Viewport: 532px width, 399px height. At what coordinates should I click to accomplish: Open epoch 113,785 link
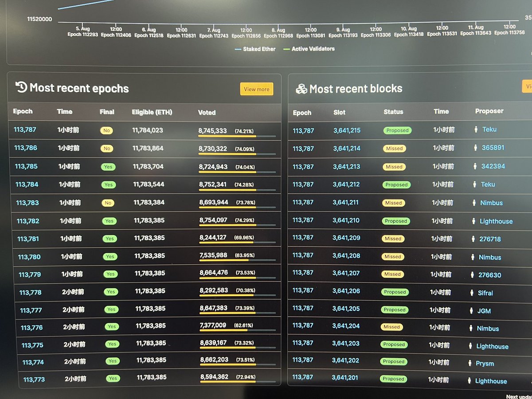(x=26, y=166)
